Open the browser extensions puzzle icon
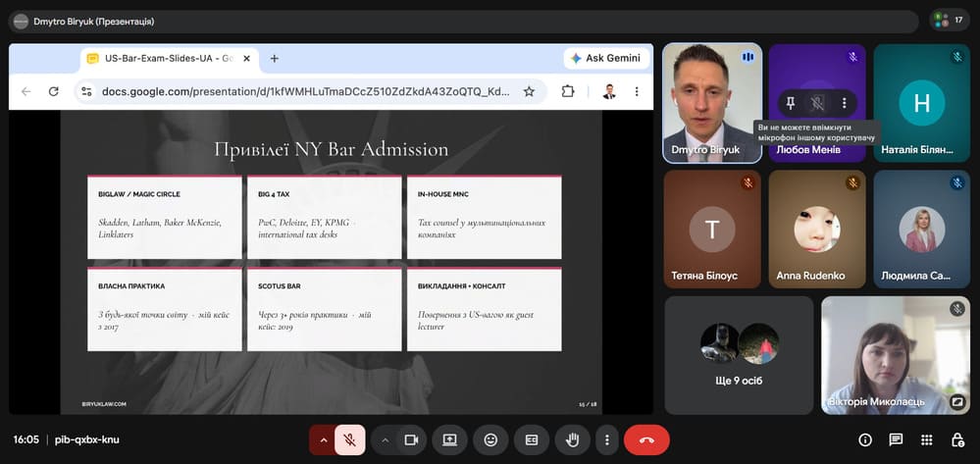 click(x=568, y=91)
